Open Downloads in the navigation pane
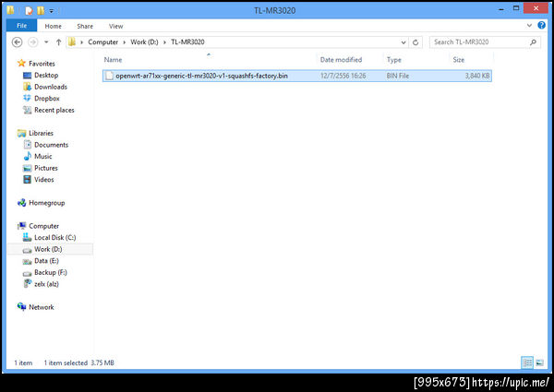The width and height of the screenshot is (554, 392). point(51,87)
